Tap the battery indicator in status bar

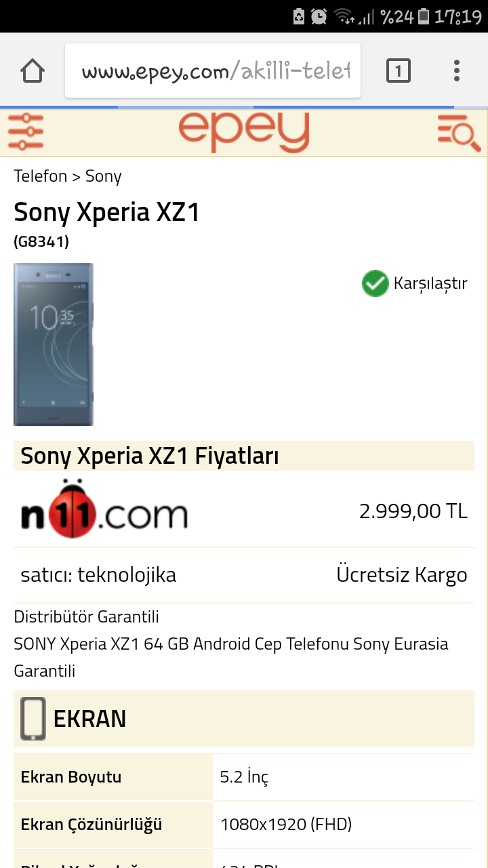click(424, 16)
